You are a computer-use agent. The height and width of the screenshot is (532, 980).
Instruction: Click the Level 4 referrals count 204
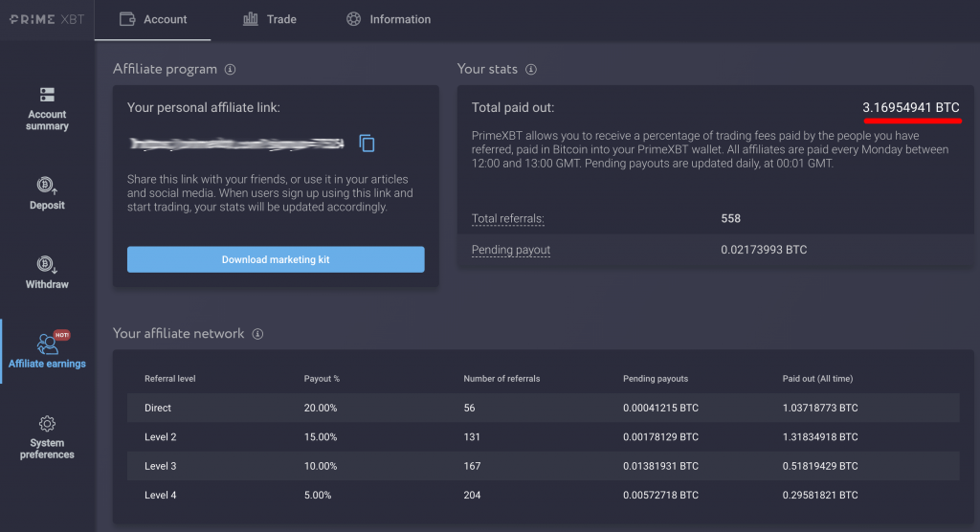pos(472,495)
